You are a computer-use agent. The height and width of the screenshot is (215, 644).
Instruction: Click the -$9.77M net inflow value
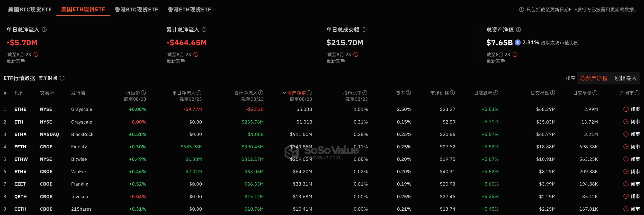(x=193, y=109)
